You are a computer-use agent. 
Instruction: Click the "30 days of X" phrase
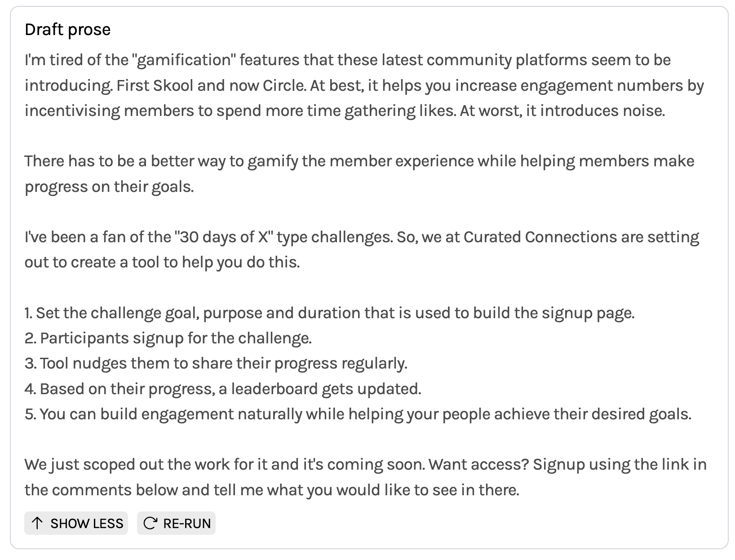click(x=225, y=237)
